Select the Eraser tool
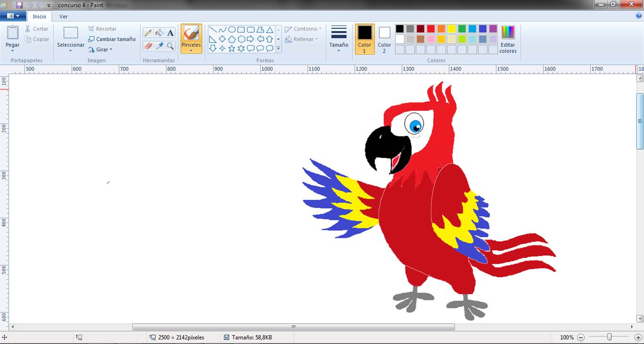Screen dimensions: 644x344 pos(148,46)
